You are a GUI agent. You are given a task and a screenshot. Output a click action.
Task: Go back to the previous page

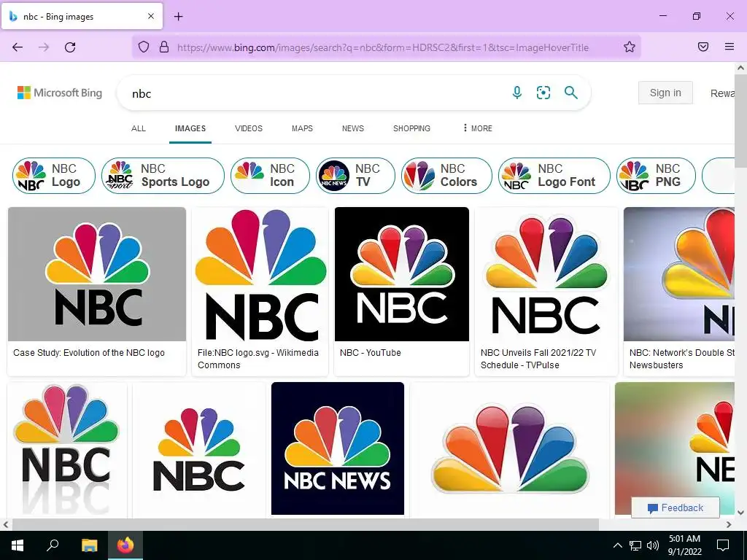pyautogui.click(x=18, y=47)
